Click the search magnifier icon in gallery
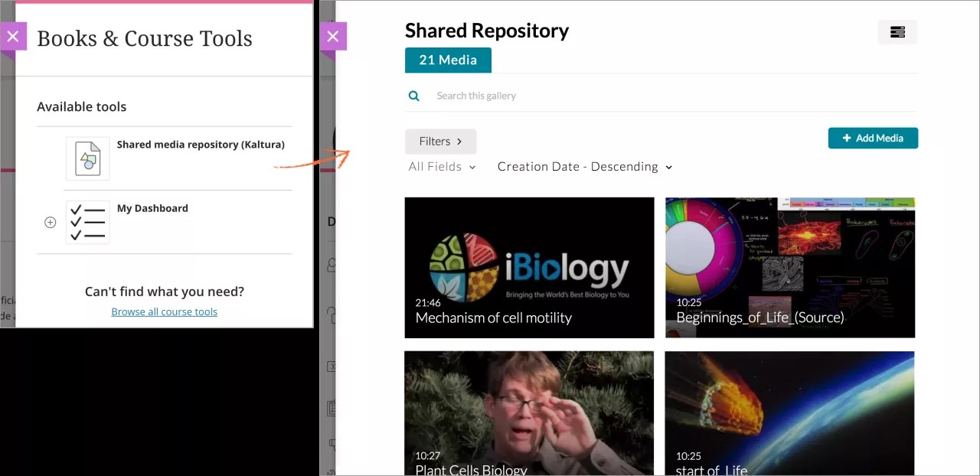980x476 pixels. [414, 96]
